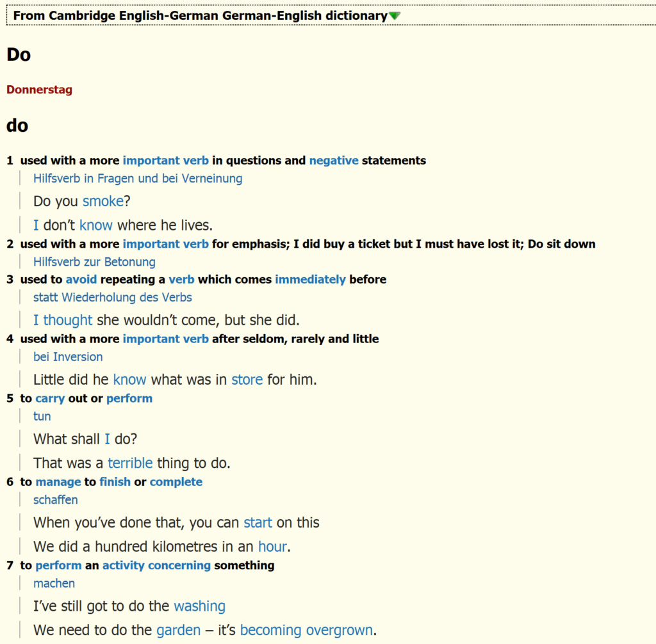The height and width of the screenshot is (644, 656).
Task: Click the 'becoming overgrown' link
Action: point(306,629)
